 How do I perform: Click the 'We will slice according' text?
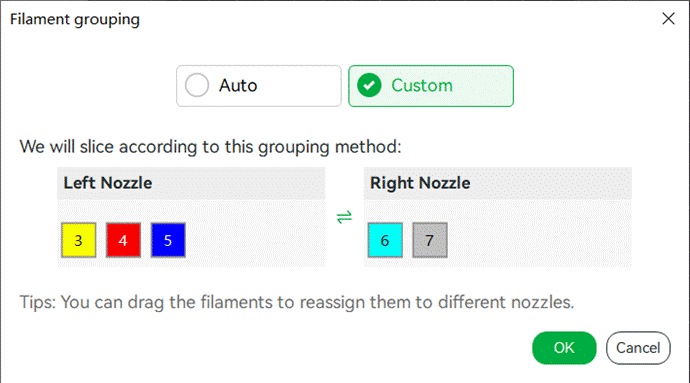[210, 147]
